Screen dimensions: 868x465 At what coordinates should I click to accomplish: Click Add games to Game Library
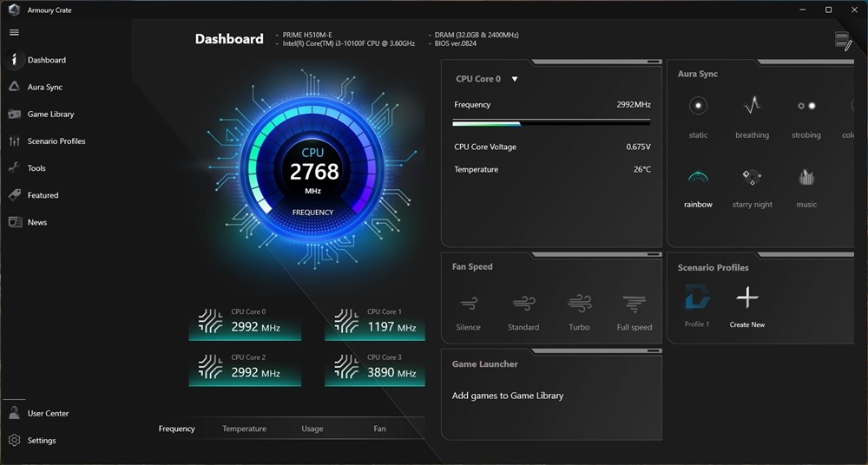[508, 396]
